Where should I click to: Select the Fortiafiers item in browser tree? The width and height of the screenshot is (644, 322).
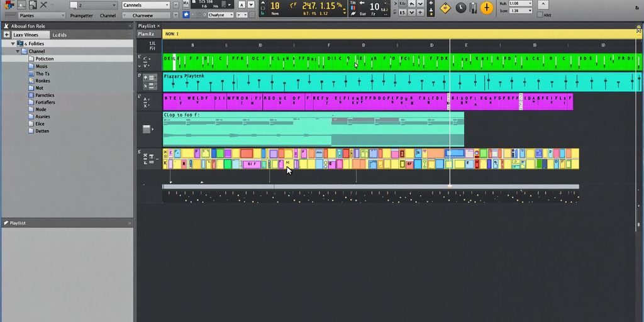point(45,103)
